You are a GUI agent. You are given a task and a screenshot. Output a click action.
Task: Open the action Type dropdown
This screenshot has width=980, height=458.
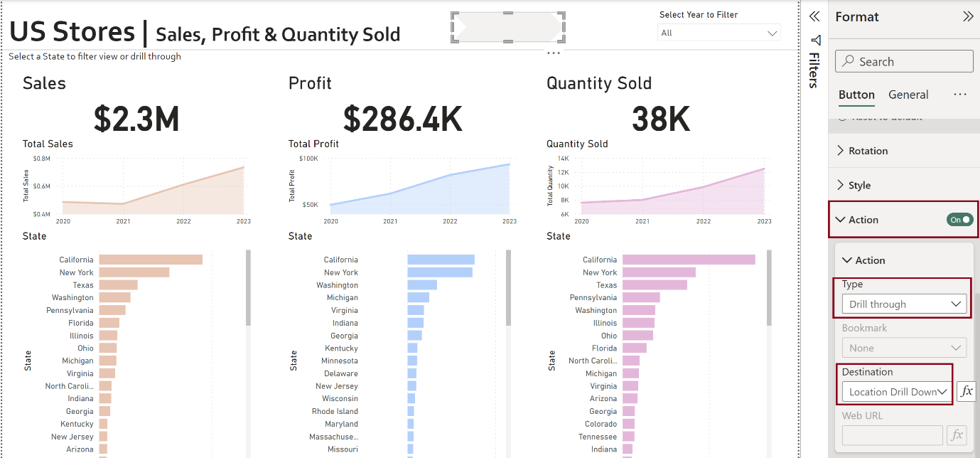[903, 304]
